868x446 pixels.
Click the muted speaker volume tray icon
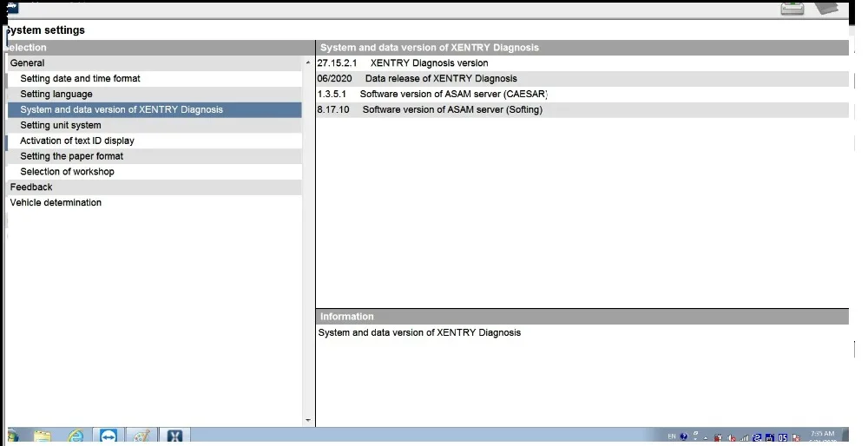(x=732, y=437)
